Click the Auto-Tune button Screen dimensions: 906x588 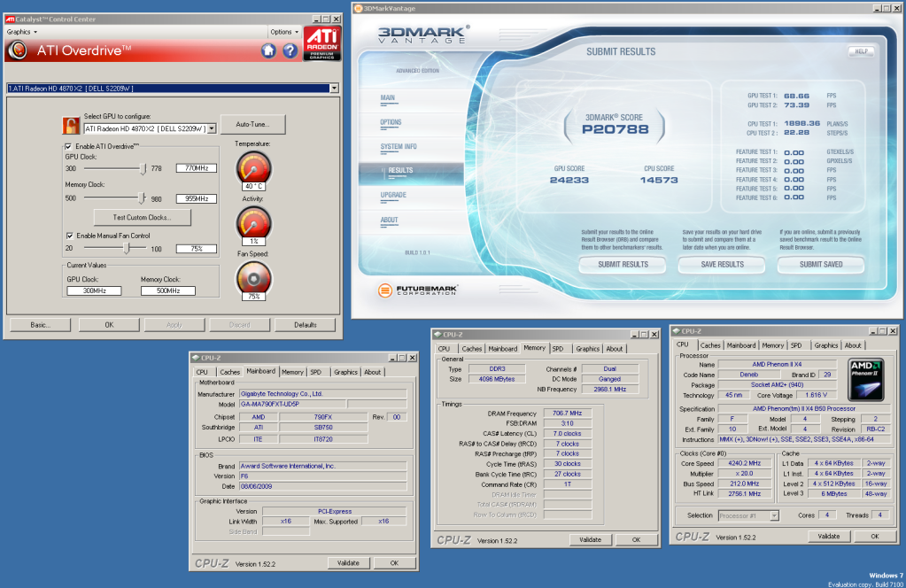click(252, 124)
